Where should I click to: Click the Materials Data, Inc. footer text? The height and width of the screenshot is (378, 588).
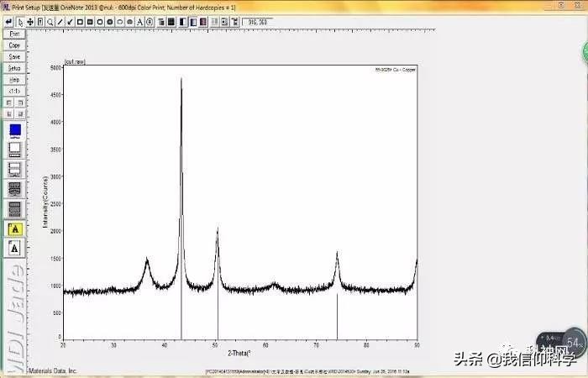point(53,370)
